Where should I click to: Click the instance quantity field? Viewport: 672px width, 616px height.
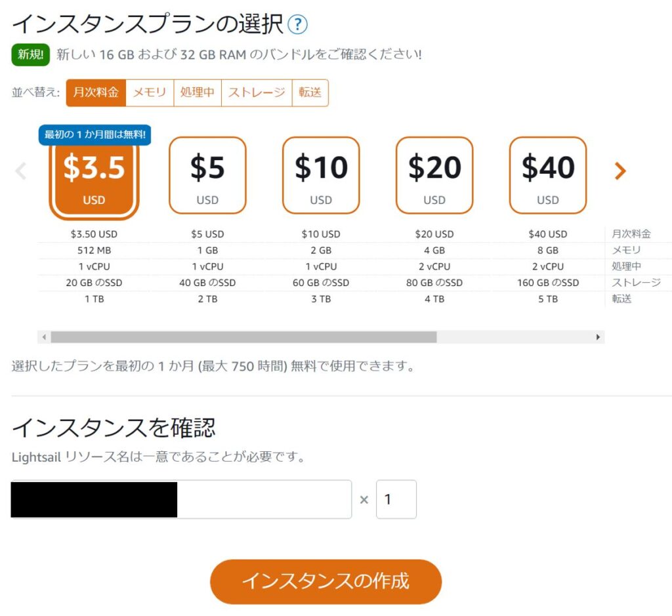point(396,499)
